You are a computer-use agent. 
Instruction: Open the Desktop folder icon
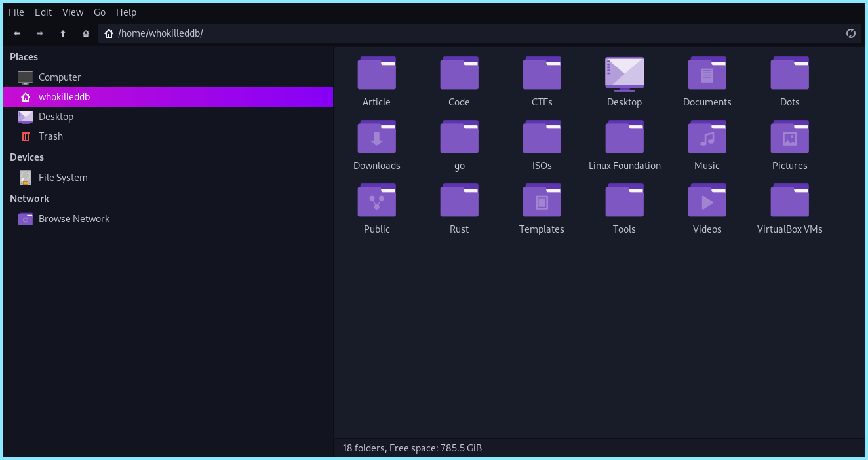(624, 73)
